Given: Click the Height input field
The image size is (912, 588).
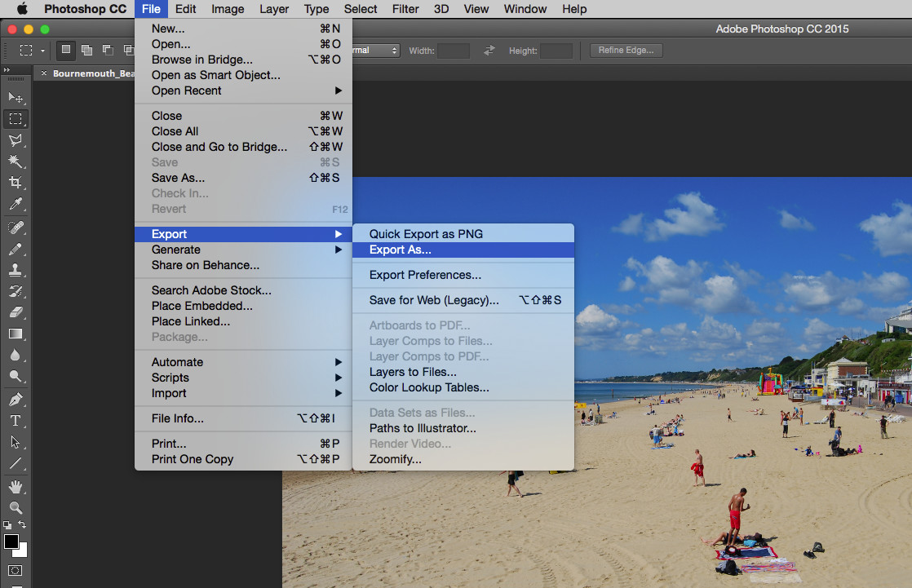Looking at the screenshot, I should pyautogui.click(x=556, y=51).
